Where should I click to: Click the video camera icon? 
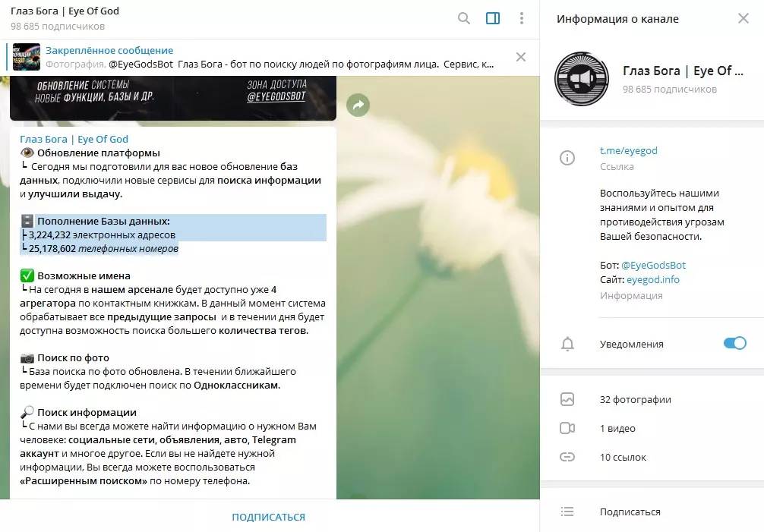click(567, 428)
